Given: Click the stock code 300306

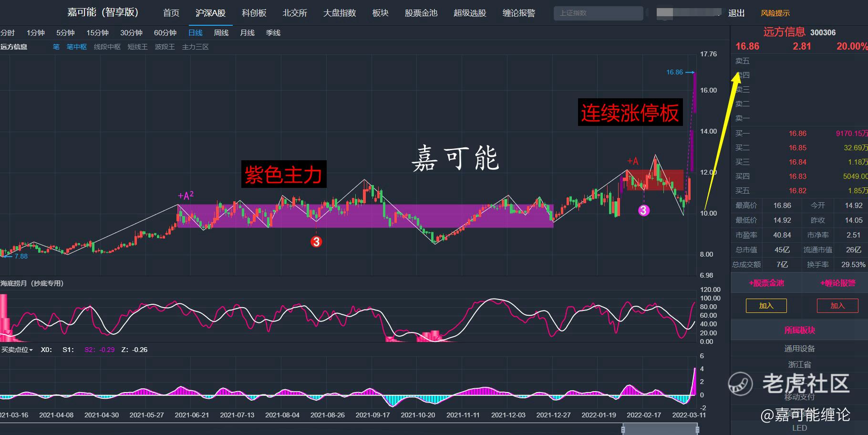Looking at the screenshot, I should tap(823, 32).
